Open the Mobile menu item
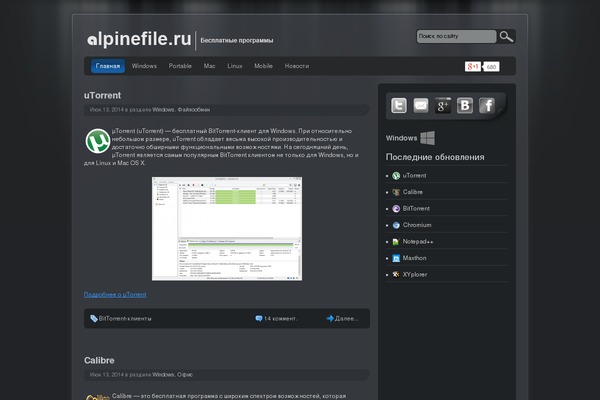The width and height of the screenshot is (600, 400). pyautogui.click(x=264, y=66)
